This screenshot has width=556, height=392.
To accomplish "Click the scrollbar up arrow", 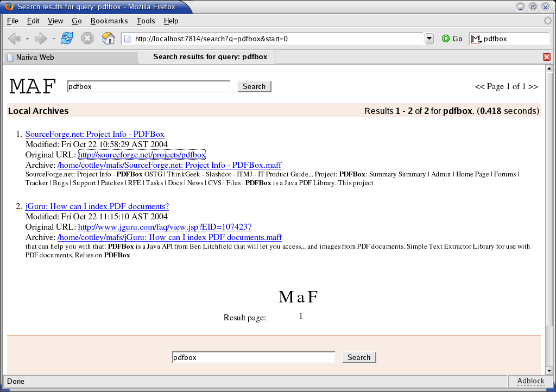I will pos(549,68).
